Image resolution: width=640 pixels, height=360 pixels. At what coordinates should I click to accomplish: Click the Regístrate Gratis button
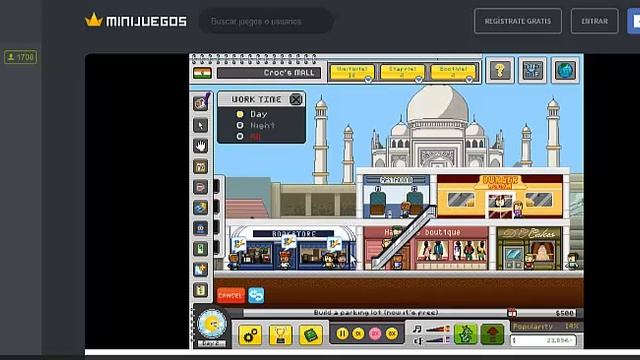click(x=518, y=21)
